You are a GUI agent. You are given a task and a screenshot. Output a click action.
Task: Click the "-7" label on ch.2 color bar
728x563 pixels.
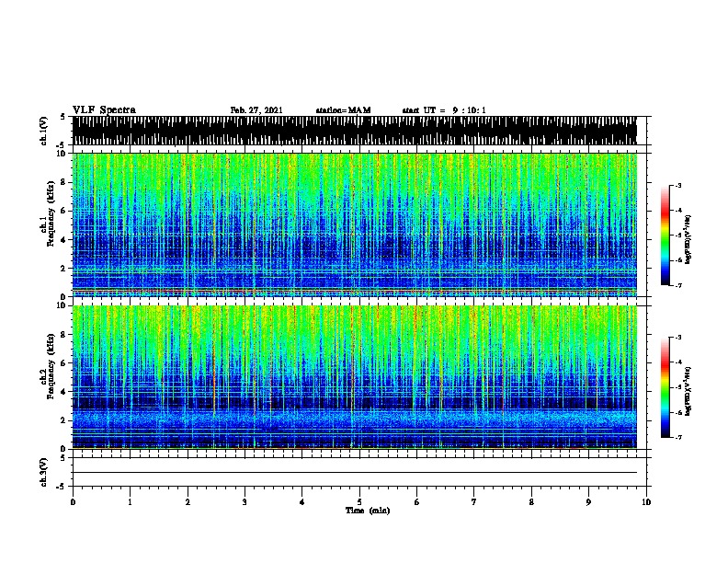tap(678, 437)
